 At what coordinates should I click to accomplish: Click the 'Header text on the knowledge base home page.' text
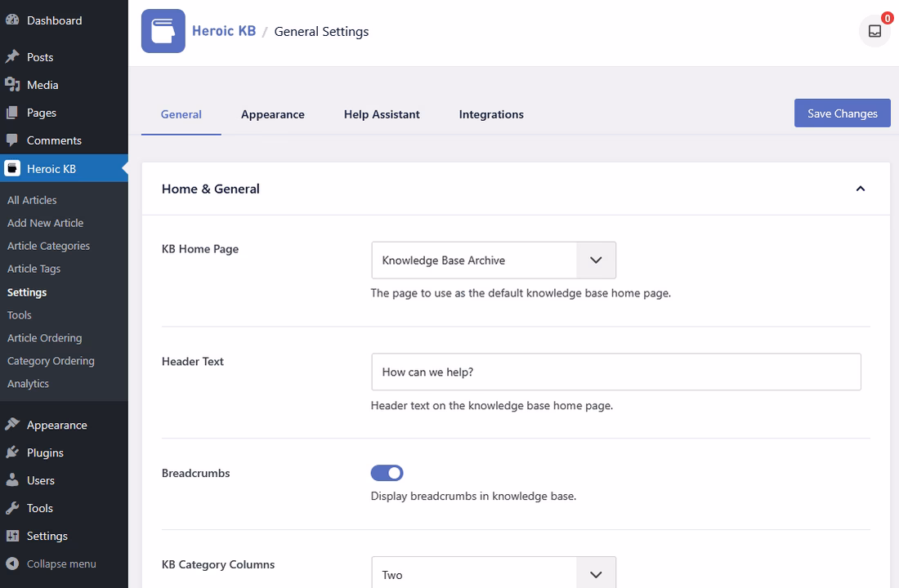492,406
